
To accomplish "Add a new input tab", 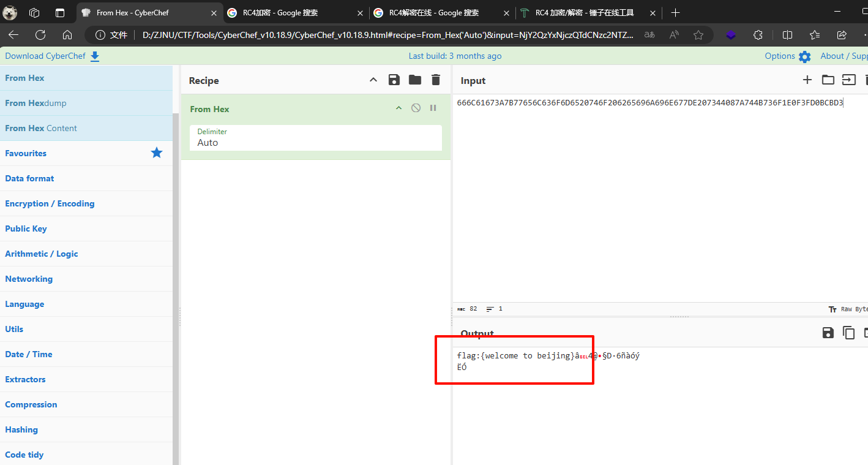I will 807,80.
